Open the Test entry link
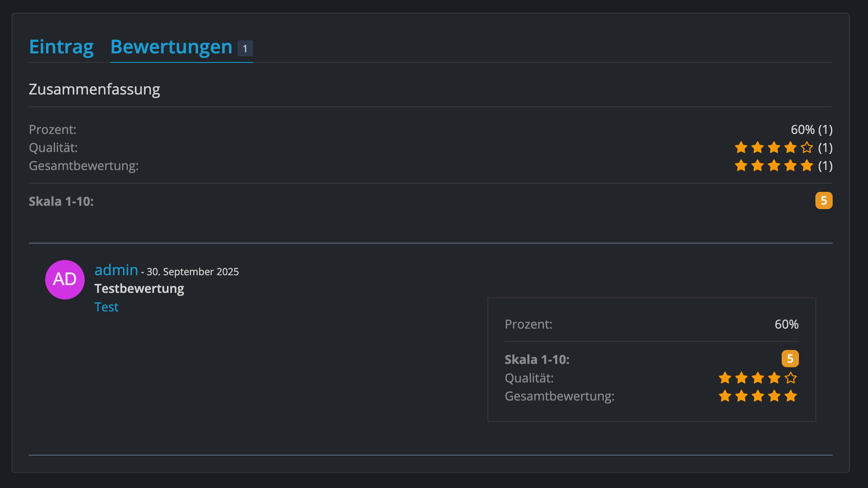 [x=106, y=307]
